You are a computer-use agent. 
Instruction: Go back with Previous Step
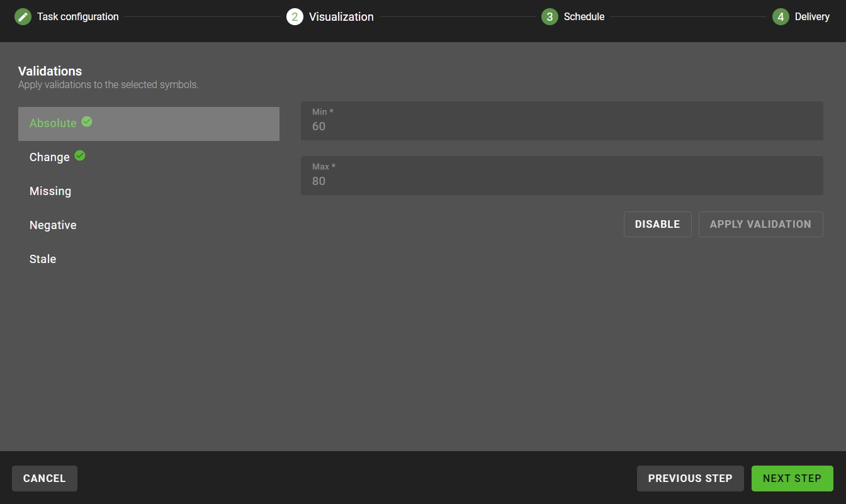(690, 478)
